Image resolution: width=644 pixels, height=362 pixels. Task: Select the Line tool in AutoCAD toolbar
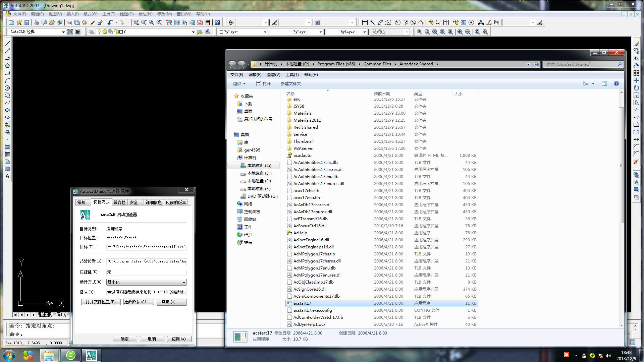pyautogui.click(x=7, y=43)
